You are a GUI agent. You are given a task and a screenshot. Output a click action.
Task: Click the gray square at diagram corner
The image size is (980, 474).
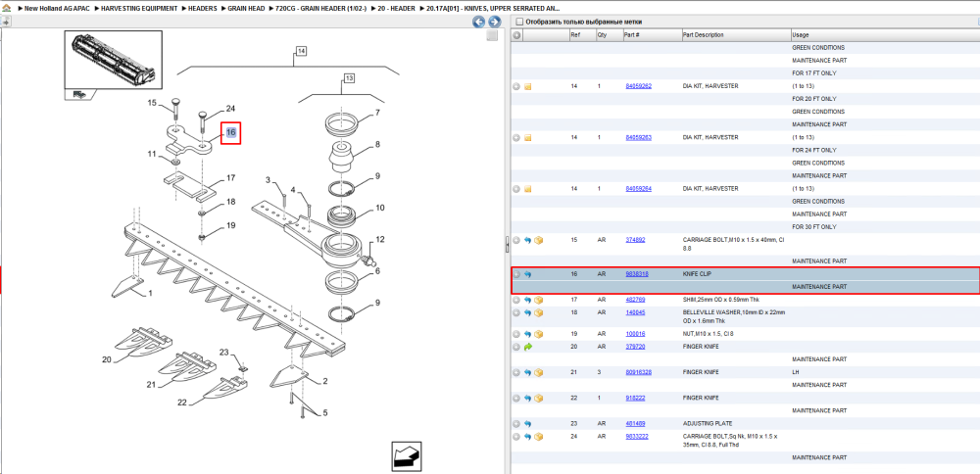[493, 35]
